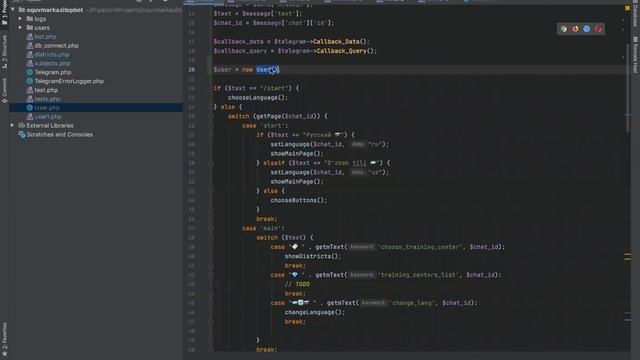Click the chooseButtons() call
This screenshot has width=640, height=360.
298,200
